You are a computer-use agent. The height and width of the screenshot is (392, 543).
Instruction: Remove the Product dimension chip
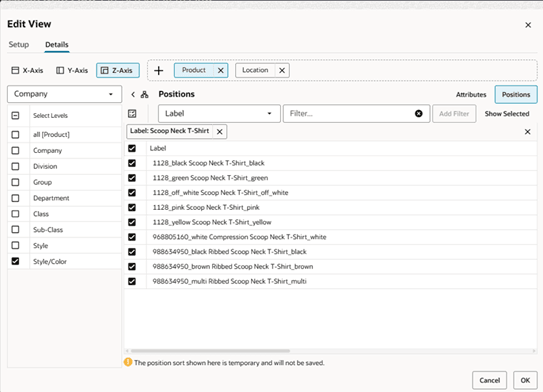tap(221, 71)
